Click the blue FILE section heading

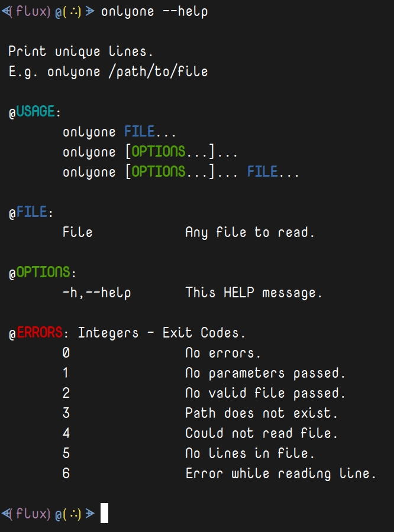31,212
